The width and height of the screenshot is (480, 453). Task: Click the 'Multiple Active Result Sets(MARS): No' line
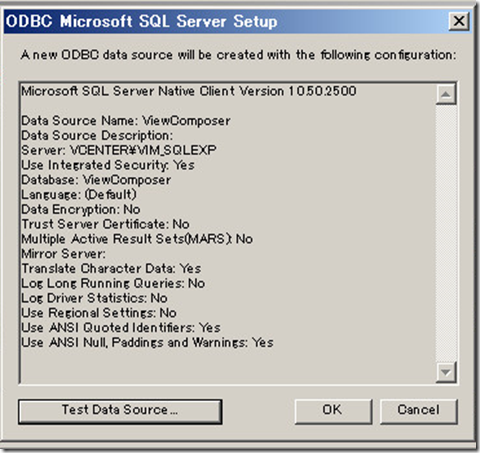(137, 239)
